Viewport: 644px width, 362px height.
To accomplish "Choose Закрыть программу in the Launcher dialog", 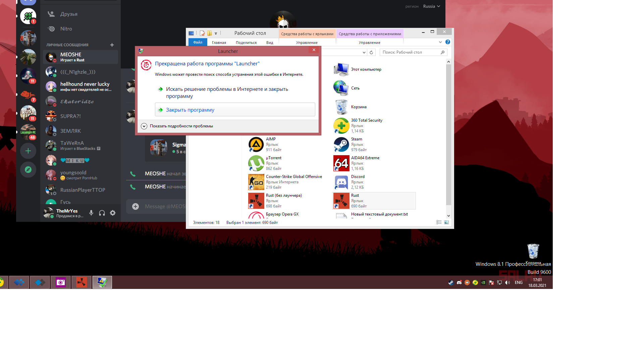I will [235, 110].
